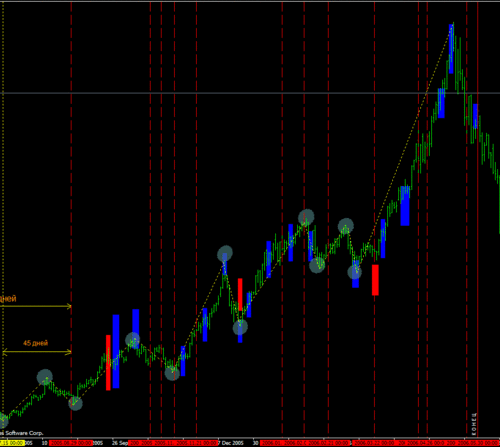Click the vertical КОНЕЦ label near bottom right
Image resolution: width=500 pixels, height=447 pixels.
click(474, 424)
